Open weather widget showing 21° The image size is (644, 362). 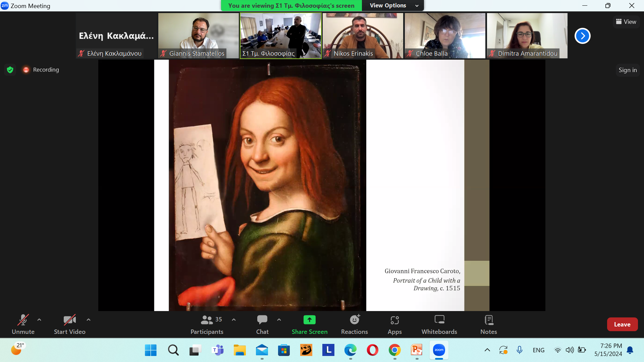tap(18, 349)
